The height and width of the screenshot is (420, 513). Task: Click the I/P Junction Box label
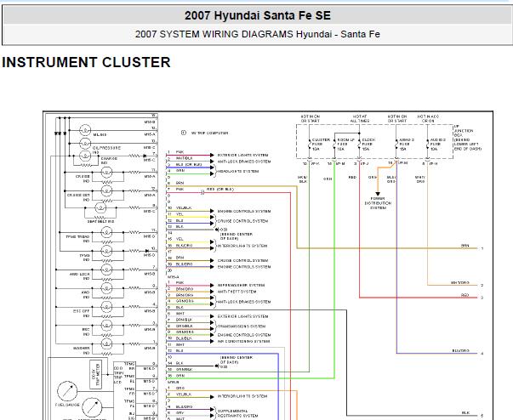coord(468,137)
